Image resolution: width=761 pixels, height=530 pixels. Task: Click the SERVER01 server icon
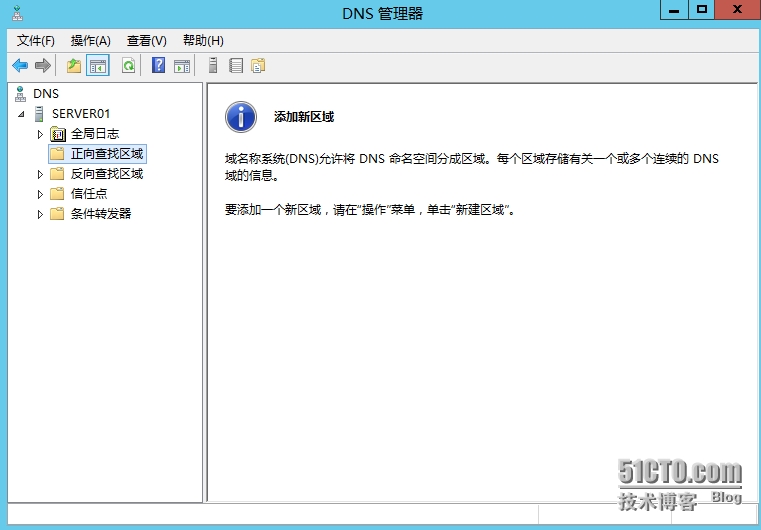point(39,114)
